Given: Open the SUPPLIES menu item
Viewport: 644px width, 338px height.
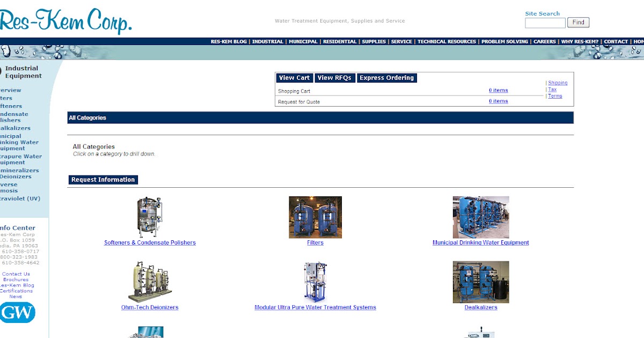Looking at the screenshot, I should [x=374, y=41].
